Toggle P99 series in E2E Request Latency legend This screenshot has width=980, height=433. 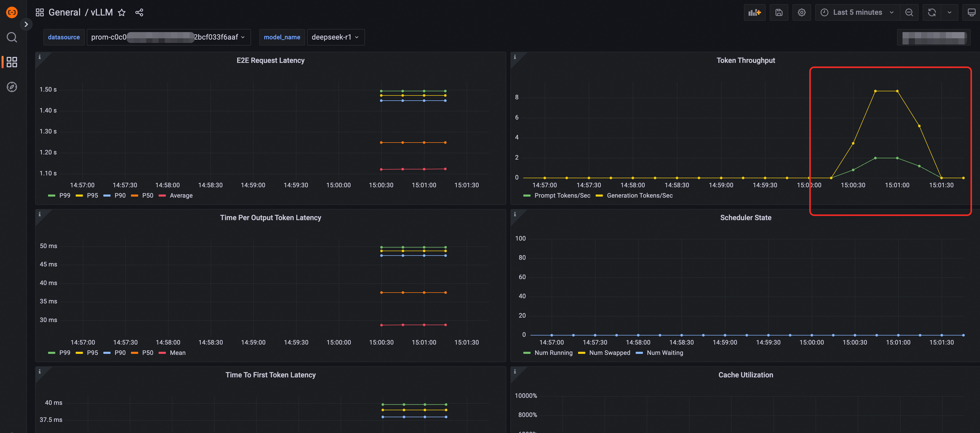point(64,196)
